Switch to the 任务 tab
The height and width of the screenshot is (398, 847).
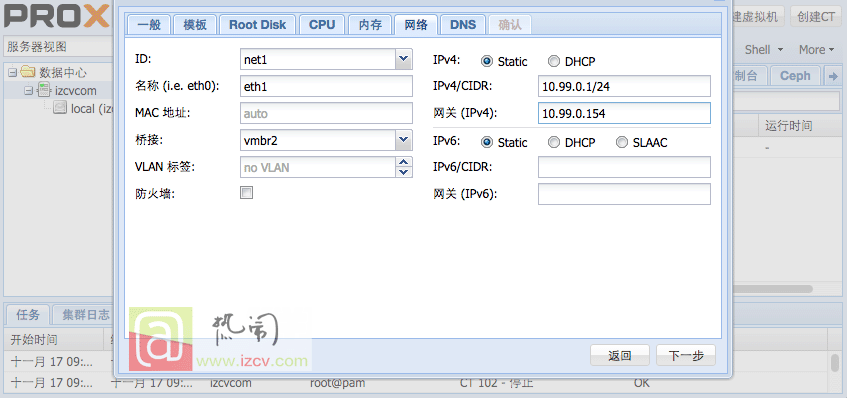pos(28,315)
